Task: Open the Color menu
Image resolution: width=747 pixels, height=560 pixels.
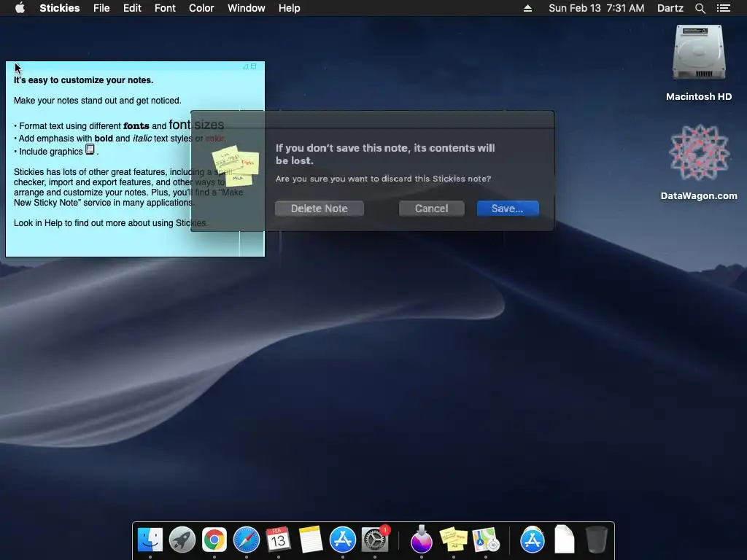Action: [x=201, y=8]
